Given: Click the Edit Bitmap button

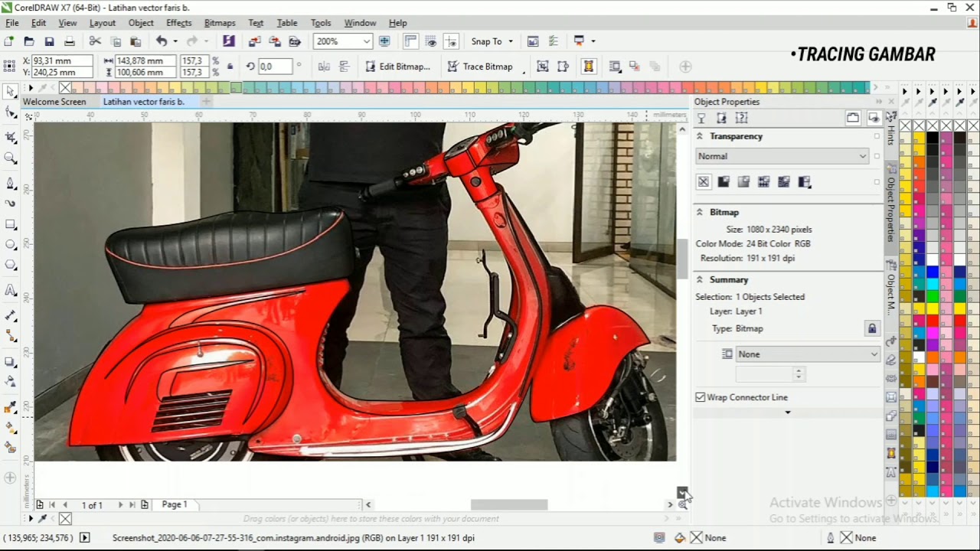Looking at the screenshot, I should click(397, 67).
